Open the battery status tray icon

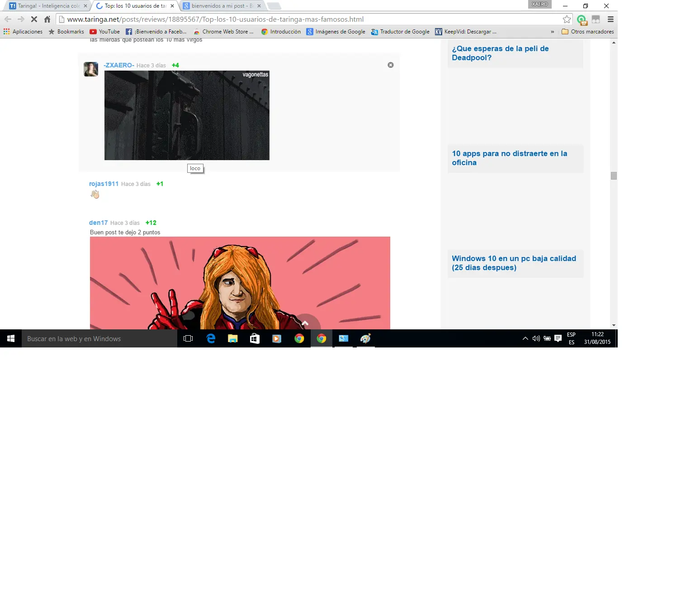(547, 338)
